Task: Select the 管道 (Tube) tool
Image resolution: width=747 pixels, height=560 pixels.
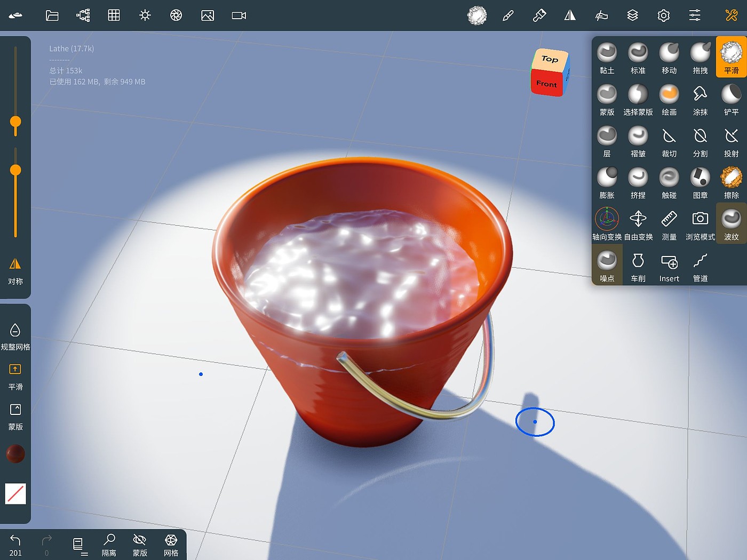Action: point(700,266)
